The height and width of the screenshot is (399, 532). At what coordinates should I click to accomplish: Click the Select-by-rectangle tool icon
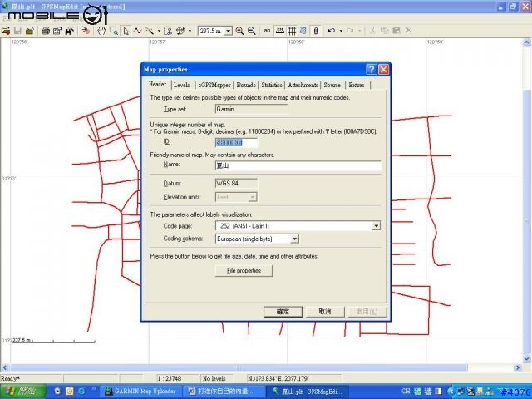pos(168,31)
